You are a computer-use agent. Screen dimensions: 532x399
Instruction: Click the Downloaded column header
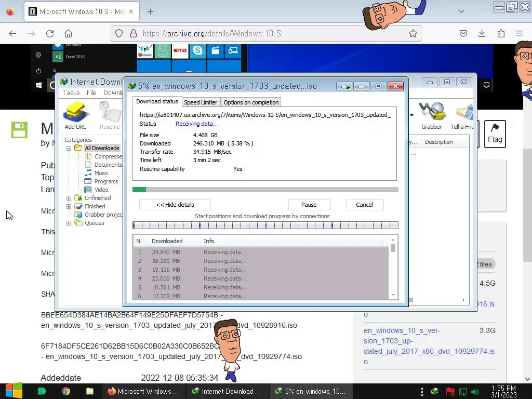174,241
